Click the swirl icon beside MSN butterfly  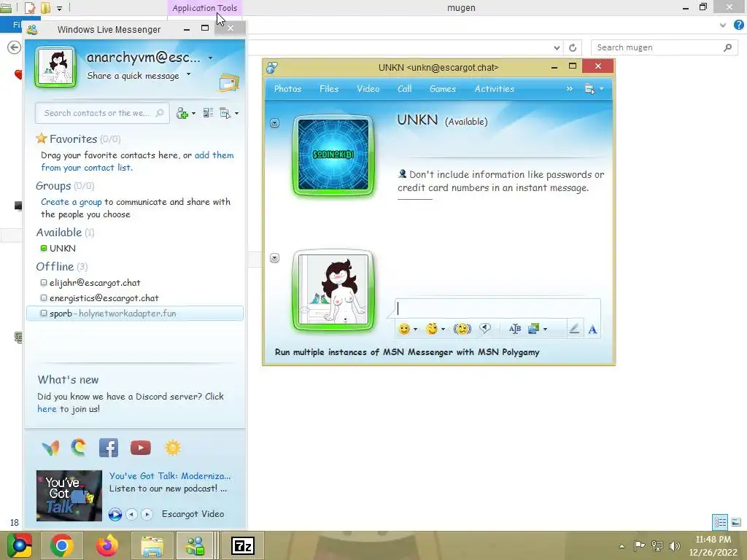(x=79, y=447)
